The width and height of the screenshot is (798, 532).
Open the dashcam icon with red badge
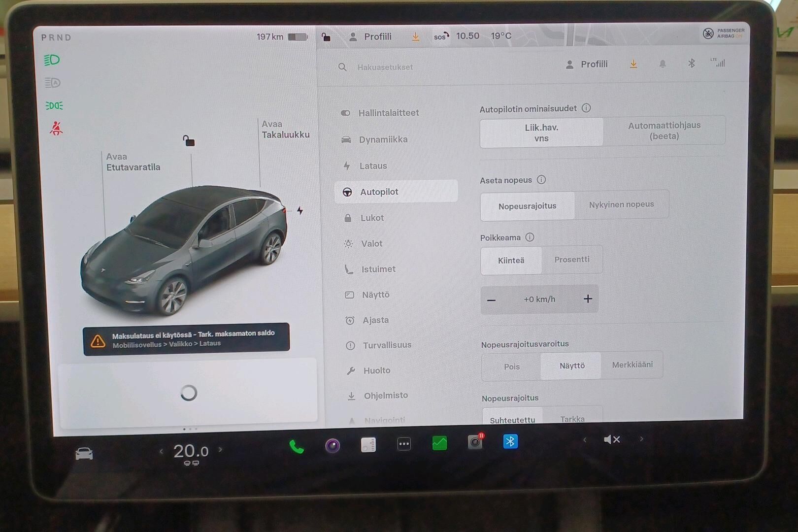(x=475, y=442)
